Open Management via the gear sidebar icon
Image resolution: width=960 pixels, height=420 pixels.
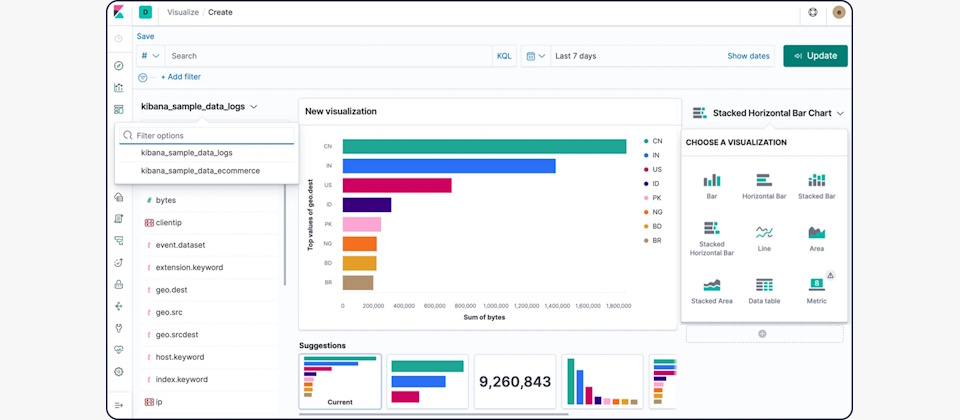tap(119, 371)
